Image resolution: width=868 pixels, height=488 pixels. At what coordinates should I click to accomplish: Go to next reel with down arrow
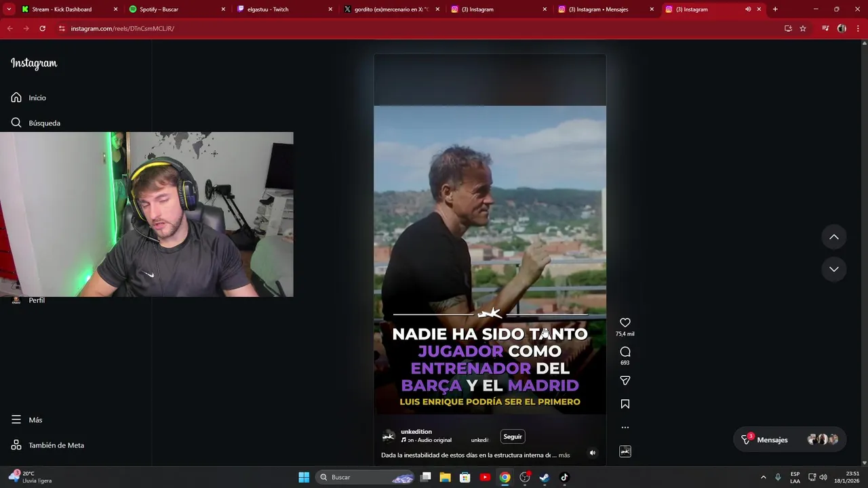tap(834, 269)
